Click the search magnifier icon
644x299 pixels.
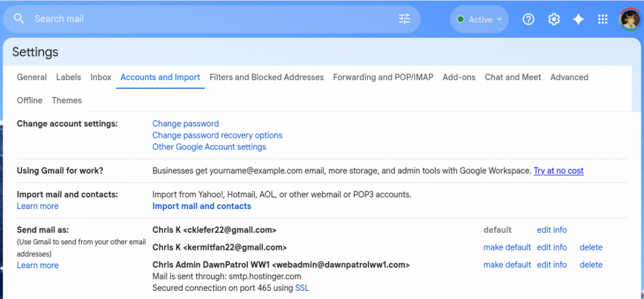[x=19, y=19]
